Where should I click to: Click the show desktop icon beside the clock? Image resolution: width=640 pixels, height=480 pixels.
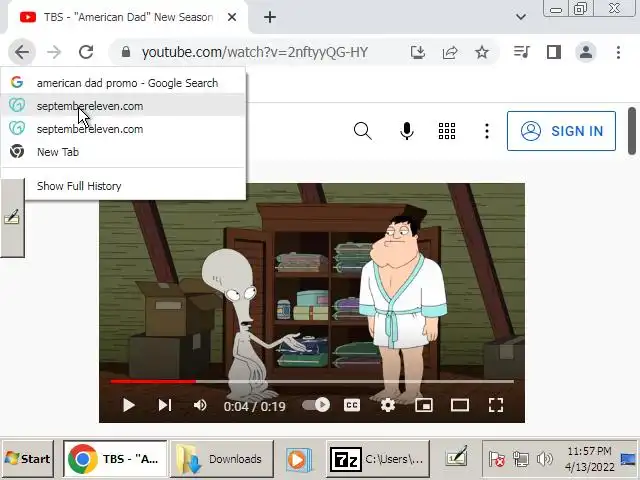628,459
